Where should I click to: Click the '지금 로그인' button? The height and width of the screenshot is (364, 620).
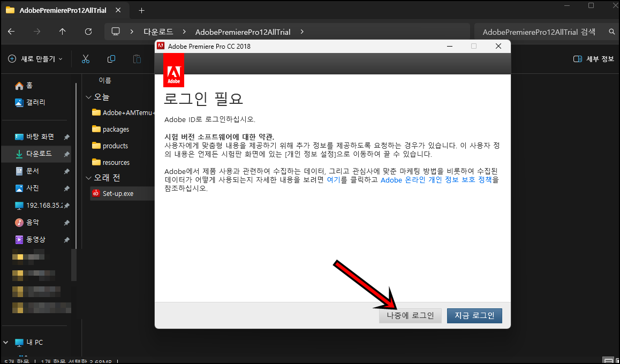click(x=474, y=315)
